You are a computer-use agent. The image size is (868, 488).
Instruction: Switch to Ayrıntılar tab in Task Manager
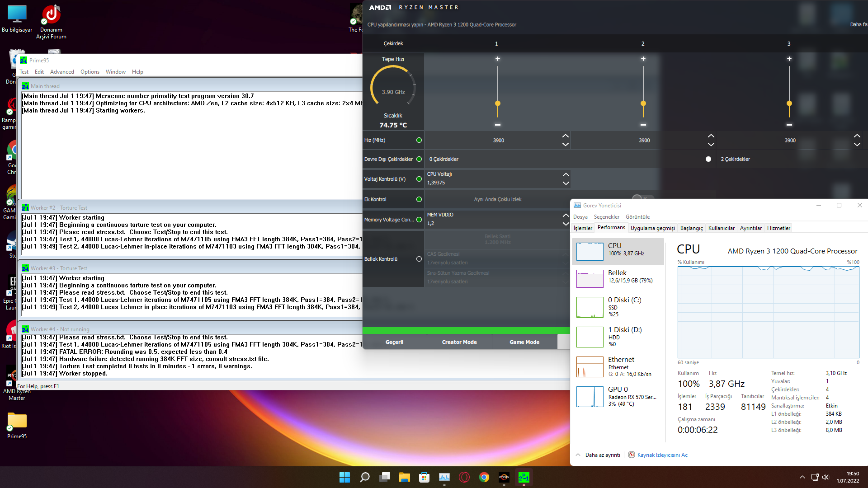(750, 228)
